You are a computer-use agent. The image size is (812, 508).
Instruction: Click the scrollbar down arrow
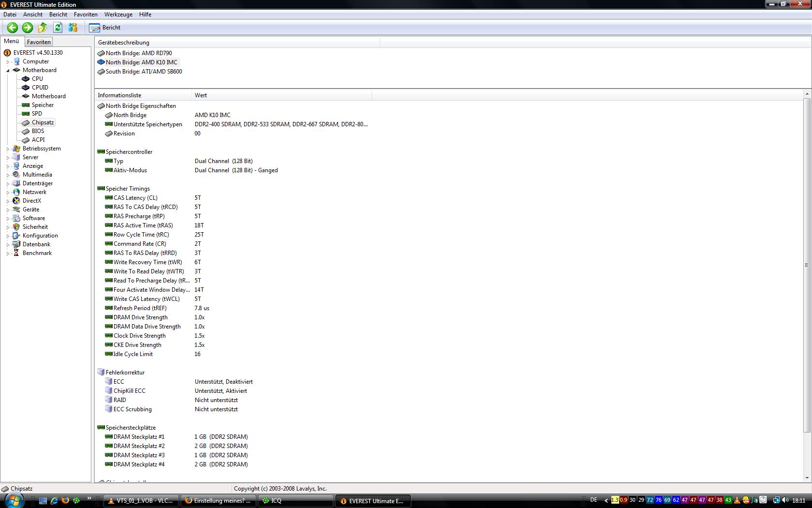tap(807, 478)
